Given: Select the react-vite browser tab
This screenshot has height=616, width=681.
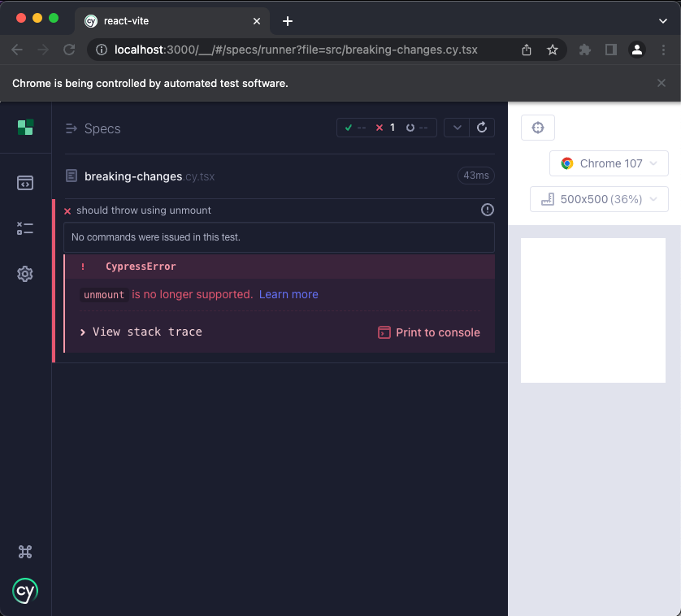Looking at the screenshot, I should tap(172, 21).
